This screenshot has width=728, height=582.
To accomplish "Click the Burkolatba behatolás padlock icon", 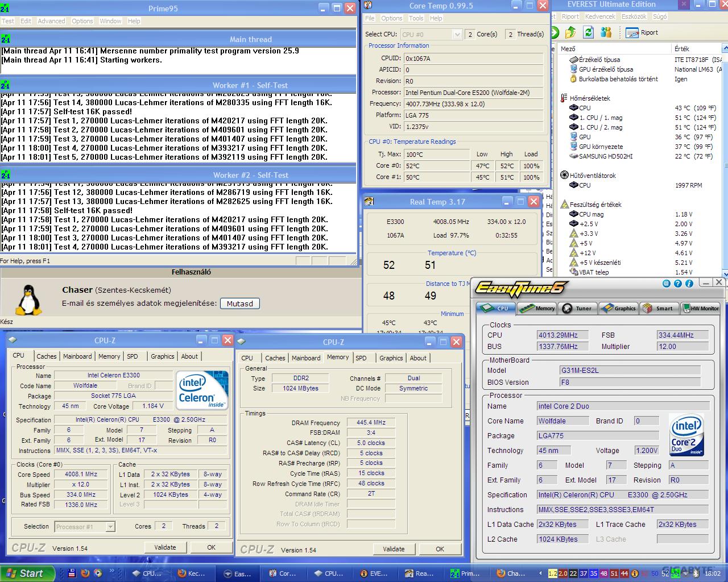I will (573, 79).
